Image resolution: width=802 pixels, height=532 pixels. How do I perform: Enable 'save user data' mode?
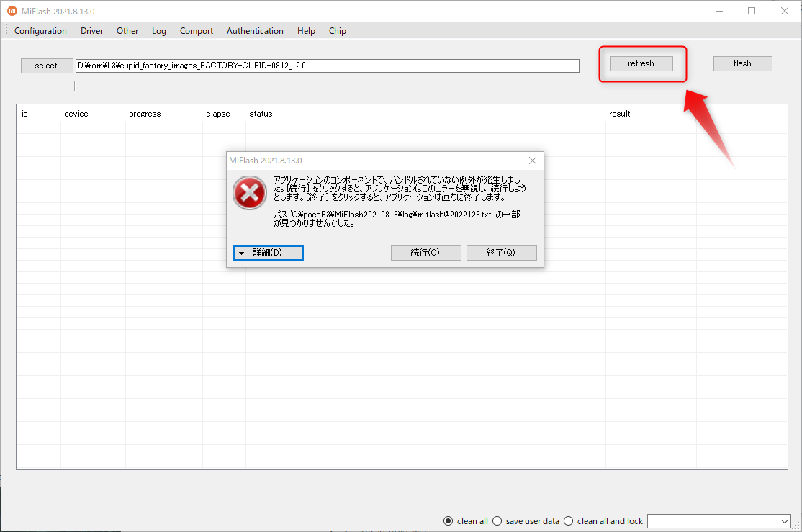[x=497, y=520]
